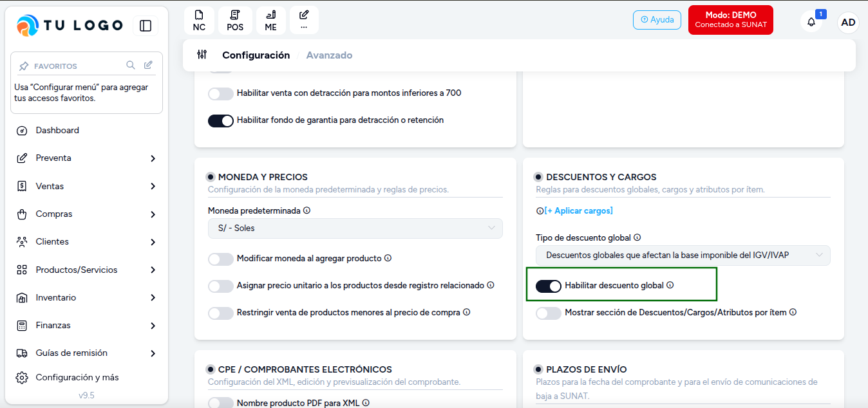Screen dimensions: 868x408
Task: Expand Inventario menu in sidebar
Action: [87, 297]
